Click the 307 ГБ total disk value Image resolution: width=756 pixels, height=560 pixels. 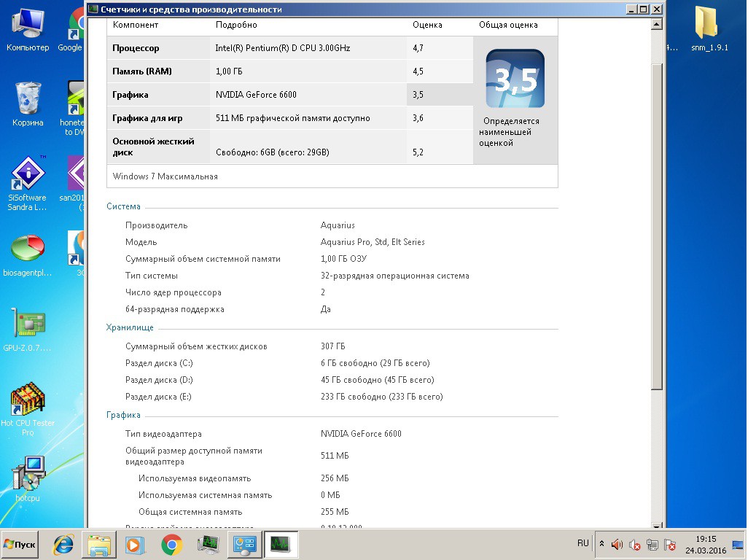[332, 346]
